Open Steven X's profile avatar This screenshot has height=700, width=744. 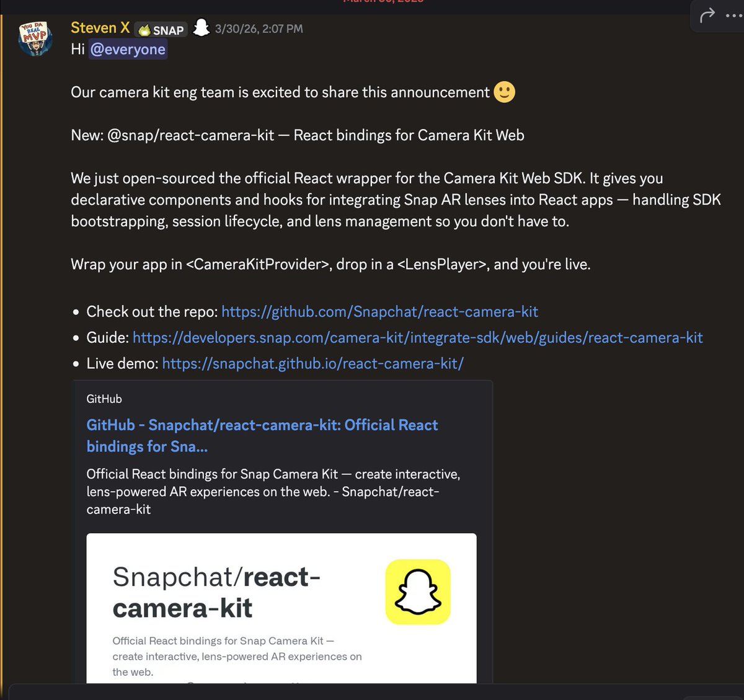(x=36, y=38)
